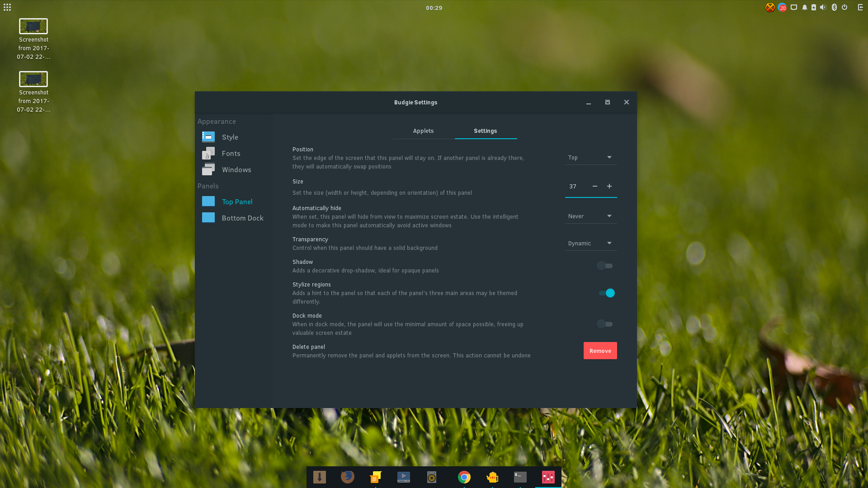Image resolution: width=868 pixels, height=488 pixels.
Task: Select Top Panel under Panels
Action: pyautogui.click(x=233, y=202)
